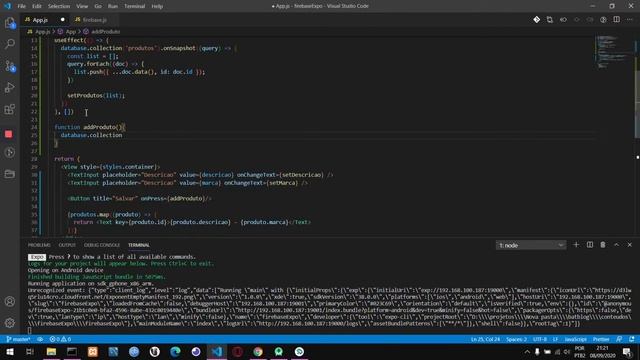640x360 pixels.
Task: Open the Help menu
Action: 157,6
